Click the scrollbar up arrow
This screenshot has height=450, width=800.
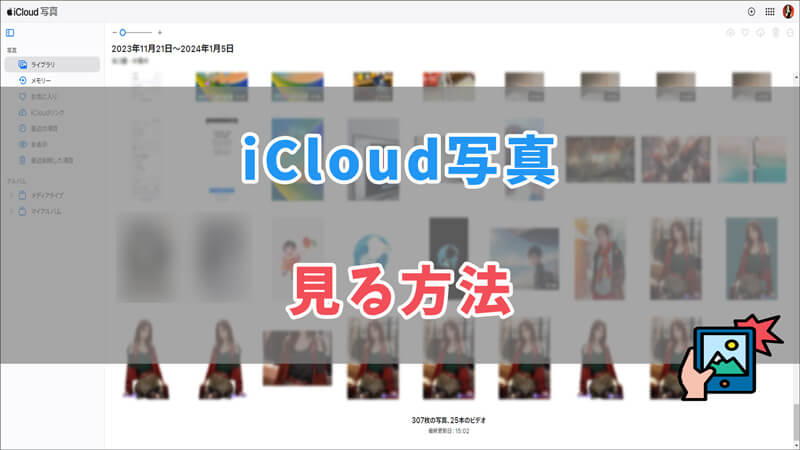[x=796, y=77]
